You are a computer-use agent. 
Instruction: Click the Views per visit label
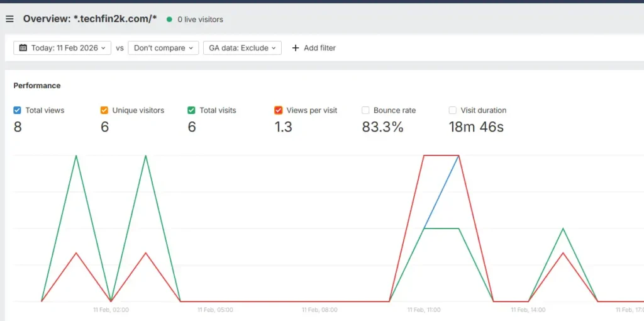coord(312,110)
